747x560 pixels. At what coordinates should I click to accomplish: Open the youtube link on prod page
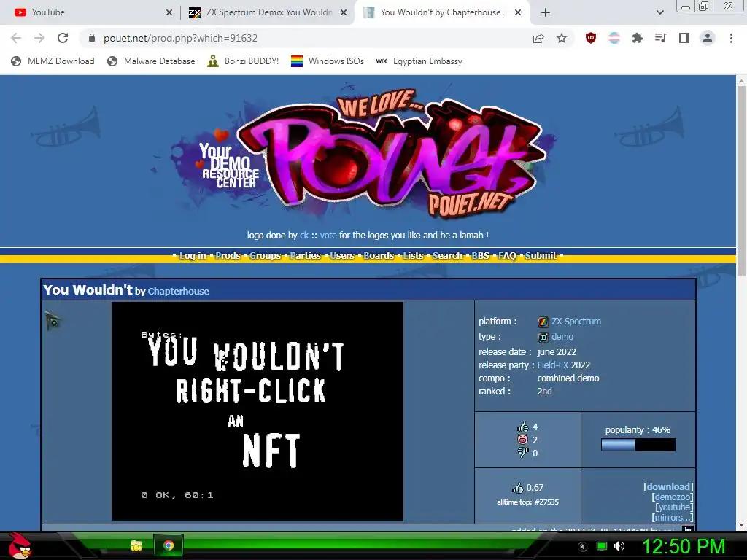(674, 507)
